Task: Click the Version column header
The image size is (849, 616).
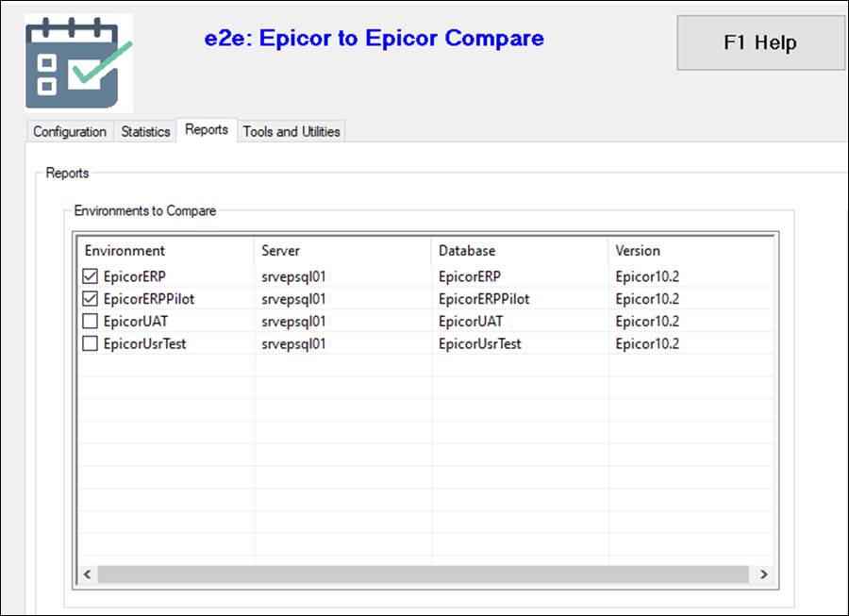Action: click(691, 251)
